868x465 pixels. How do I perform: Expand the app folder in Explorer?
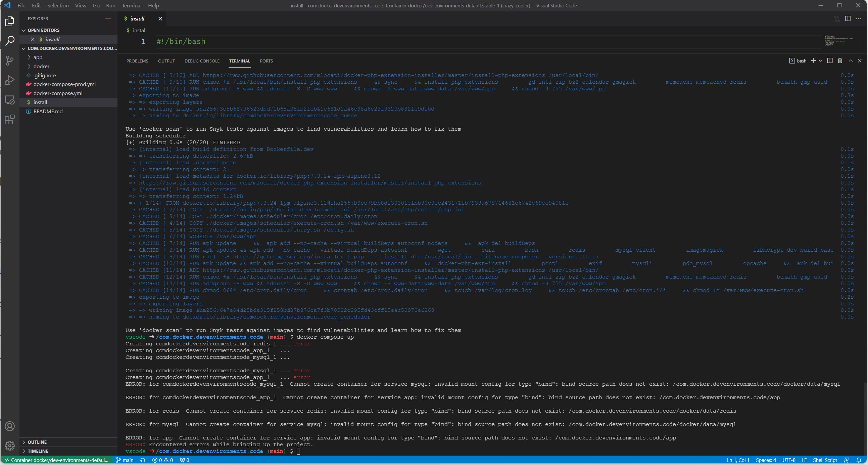click(x=37, y=57)
